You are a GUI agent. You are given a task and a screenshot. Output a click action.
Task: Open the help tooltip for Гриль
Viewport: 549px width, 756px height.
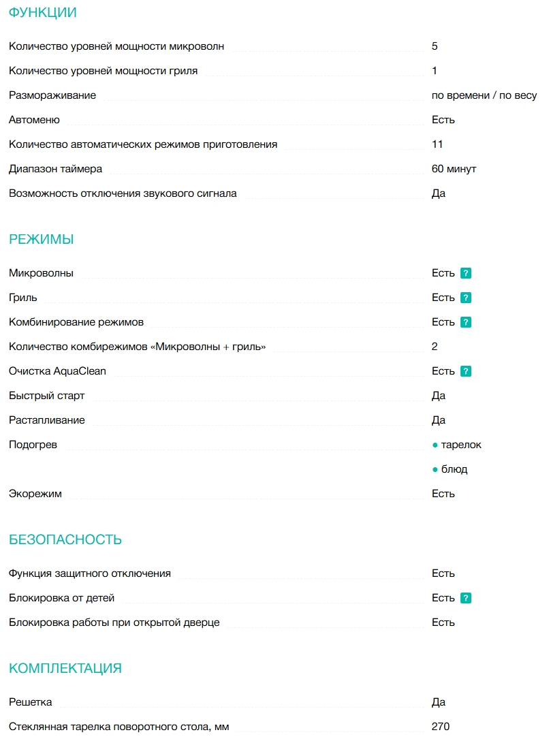(x=466, y=298)
